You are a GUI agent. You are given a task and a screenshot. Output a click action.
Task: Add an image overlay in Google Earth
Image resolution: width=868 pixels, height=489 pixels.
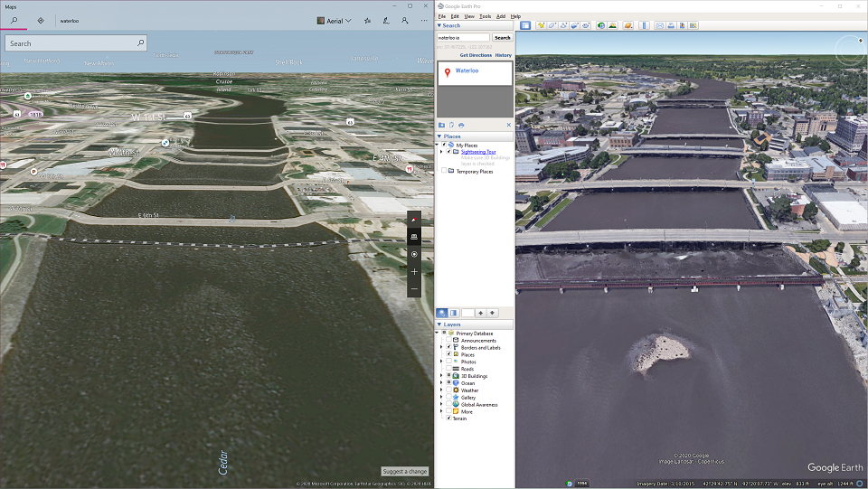575,25
